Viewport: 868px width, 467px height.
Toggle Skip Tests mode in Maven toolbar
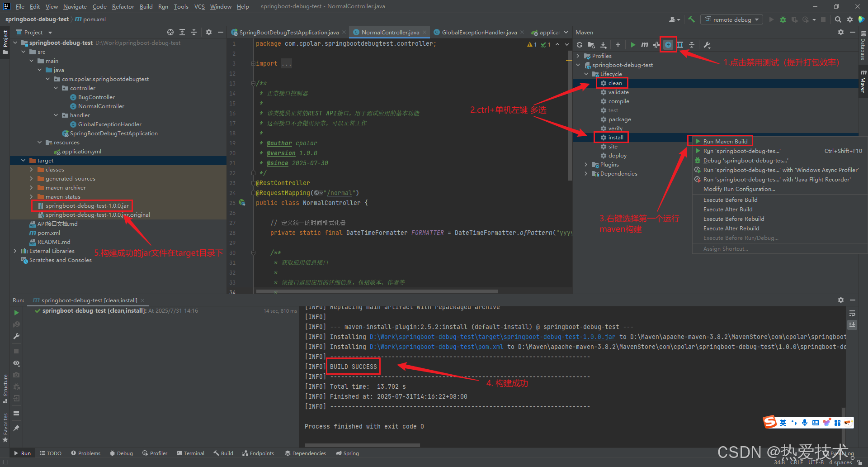(x=668, y=45)
